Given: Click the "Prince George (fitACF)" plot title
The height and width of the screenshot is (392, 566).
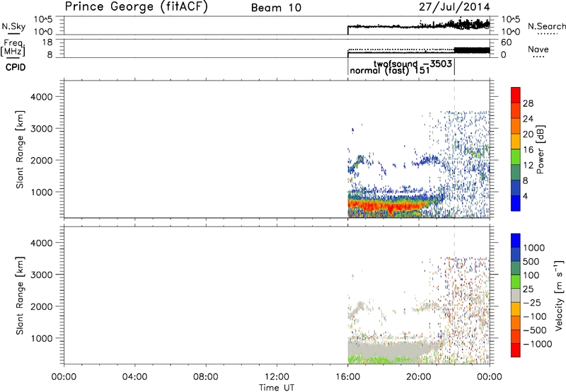Looking at the screenshot, I should [137, 6].
